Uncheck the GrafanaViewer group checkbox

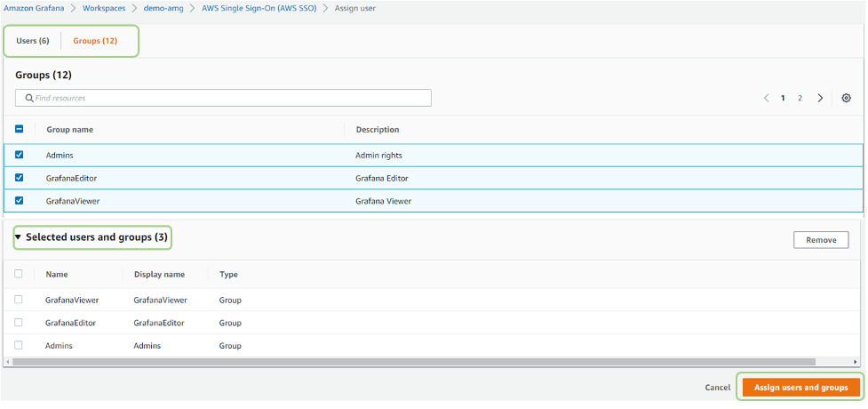pos(19,201)
